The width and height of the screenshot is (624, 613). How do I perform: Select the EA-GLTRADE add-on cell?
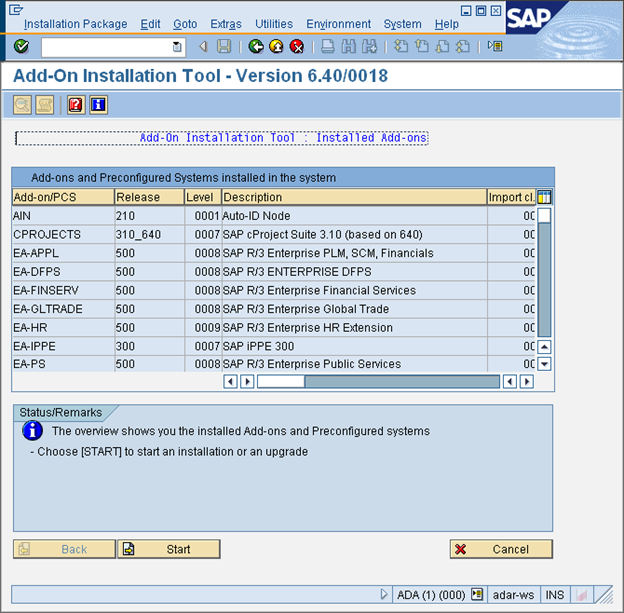(x=63, y=309)
